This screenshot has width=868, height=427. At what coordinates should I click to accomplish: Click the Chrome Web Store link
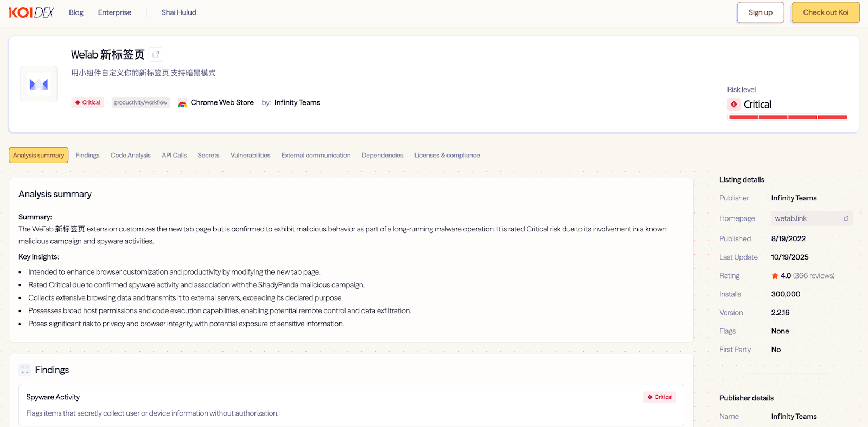[222, 102]
